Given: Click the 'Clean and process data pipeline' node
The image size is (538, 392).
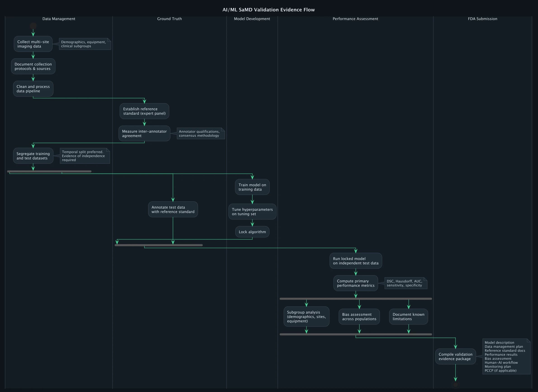Looking at the screenshot, I should 33,88.
